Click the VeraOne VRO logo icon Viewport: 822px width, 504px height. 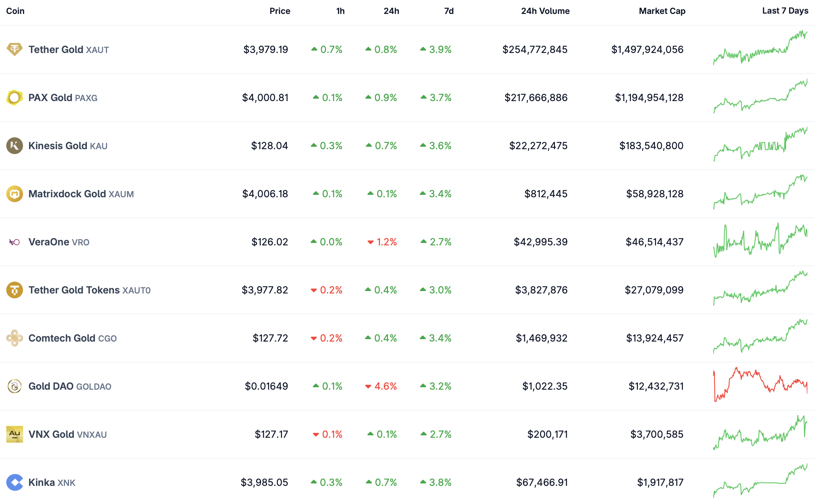click(x=14, y=242)
